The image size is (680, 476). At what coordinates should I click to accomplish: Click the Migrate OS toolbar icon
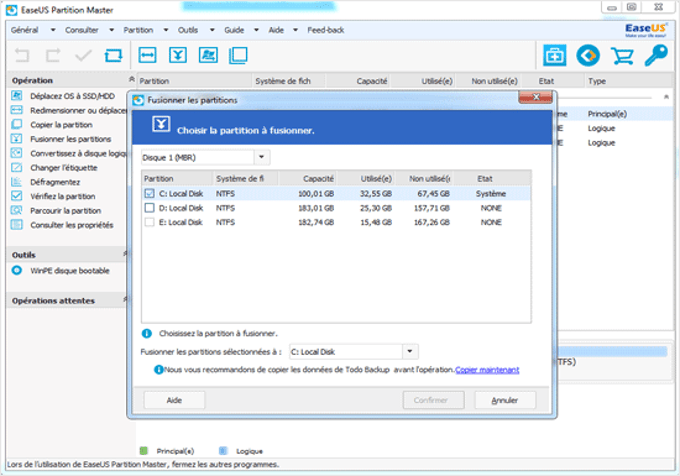click(208, 55)
